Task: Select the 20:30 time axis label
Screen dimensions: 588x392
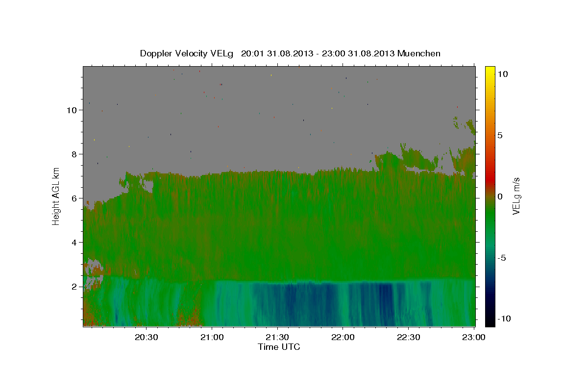Action: (x=146, y=337)
